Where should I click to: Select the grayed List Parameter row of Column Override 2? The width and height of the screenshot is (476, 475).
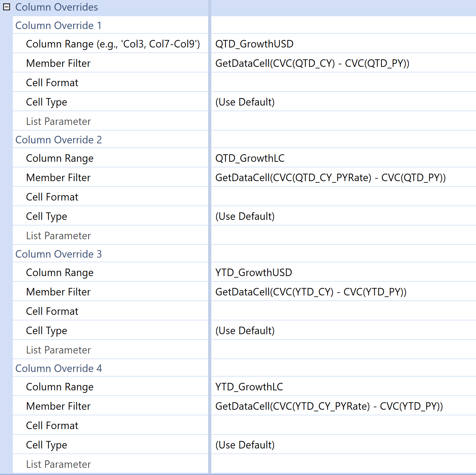pyautogui.click(x=58, y=235)
